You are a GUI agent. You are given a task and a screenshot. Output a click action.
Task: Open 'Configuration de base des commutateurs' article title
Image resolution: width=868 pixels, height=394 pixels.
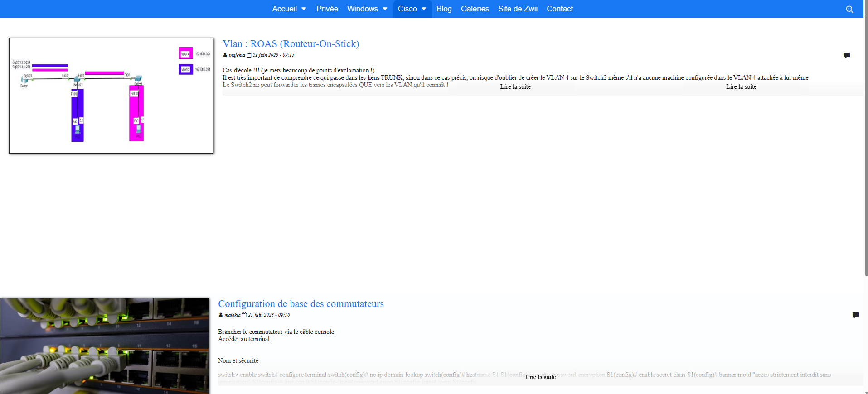point(301,304)
